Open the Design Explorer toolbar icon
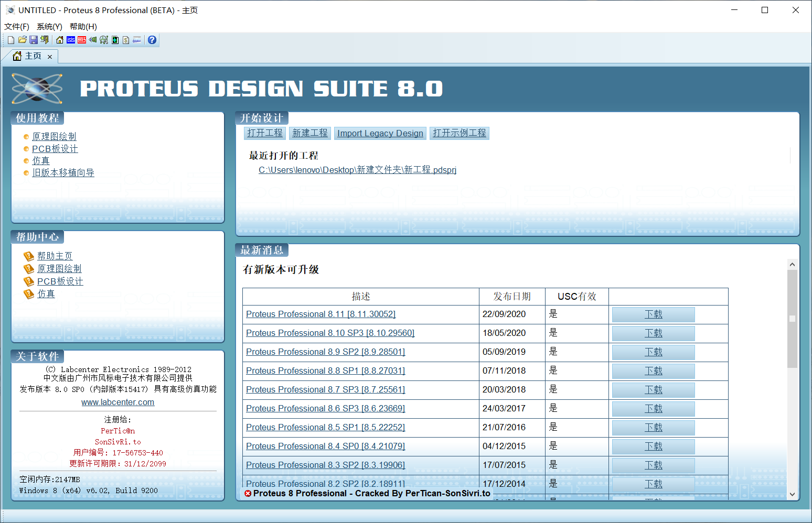Screen dimensions: 812x523 pos(115,39)
